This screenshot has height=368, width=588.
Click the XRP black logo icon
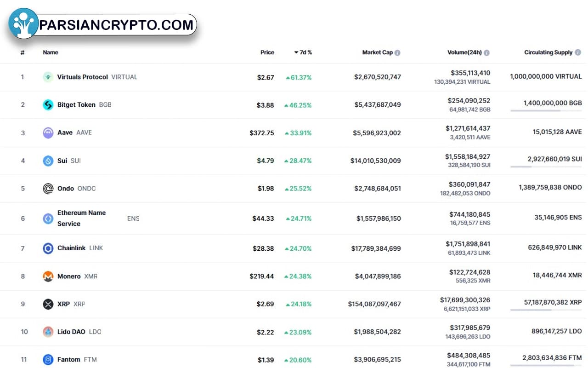tap(48, 304)
